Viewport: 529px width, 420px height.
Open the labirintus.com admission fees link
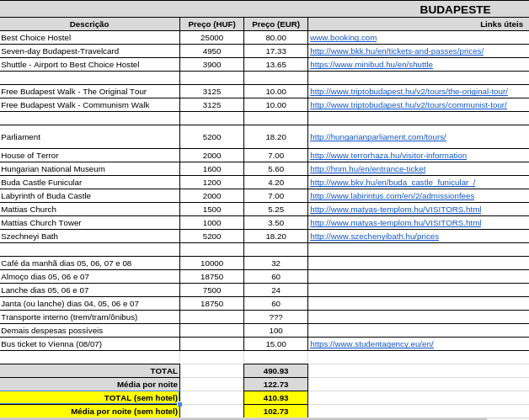(x=392, y=196)
